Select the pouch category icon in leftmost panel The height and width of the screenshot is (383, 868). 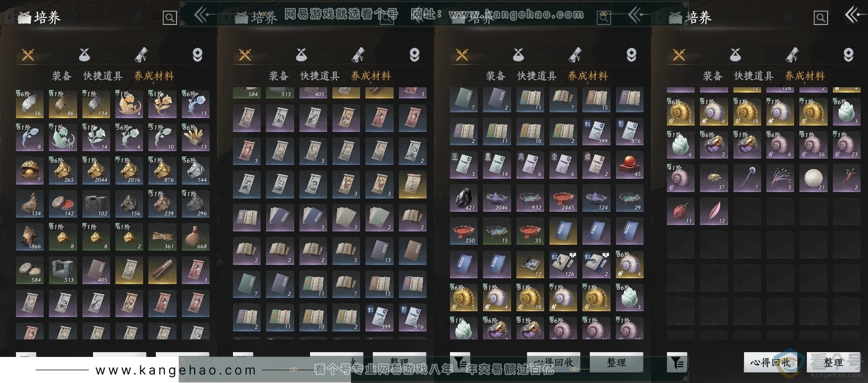[85, 54]
